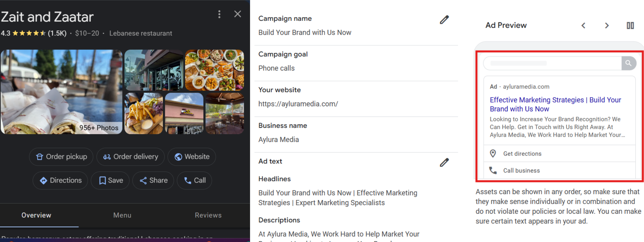Viewport: 644px width, 242px height.
Task: Open the patio seating photo thumbnail
Action: click(225, 113)
